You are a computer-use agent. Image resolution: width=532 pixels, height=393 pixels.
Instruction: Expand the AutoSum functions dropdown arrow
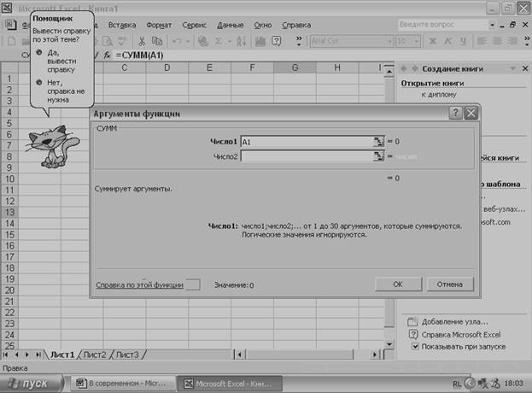(x=230, y=41)
